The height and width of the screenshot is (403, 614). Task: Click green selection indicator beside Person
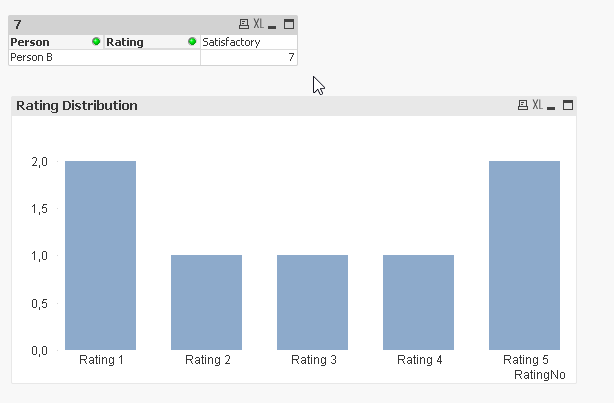(96, 42)
